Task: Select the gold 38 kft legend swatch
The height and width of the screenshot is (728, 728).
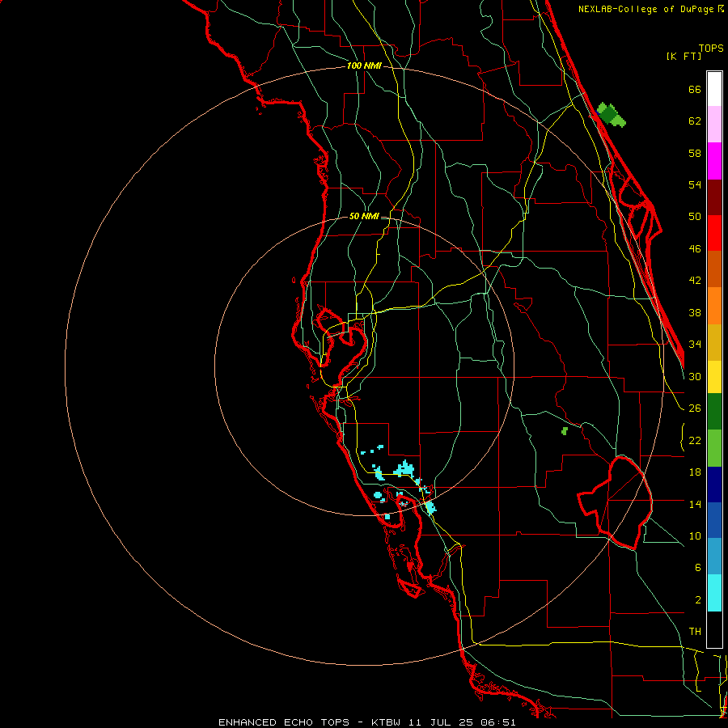Action: 714,342
